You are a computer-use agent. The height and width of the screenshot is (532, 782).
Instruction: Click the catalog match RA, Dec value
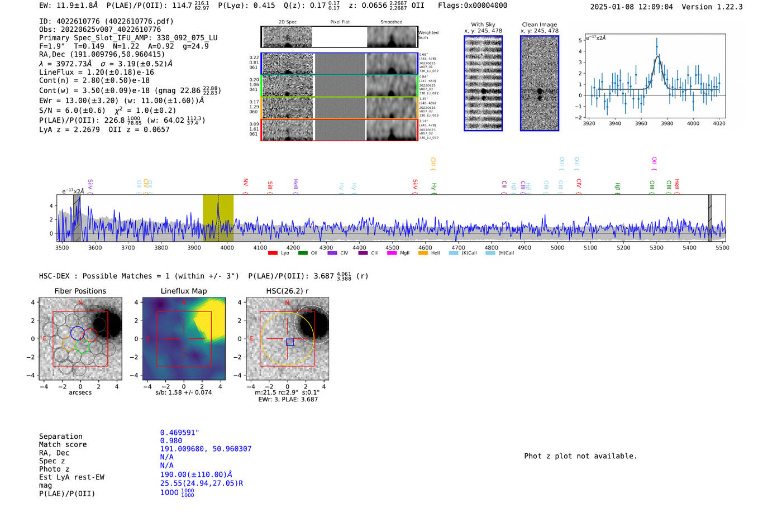[x=206, y=449]
